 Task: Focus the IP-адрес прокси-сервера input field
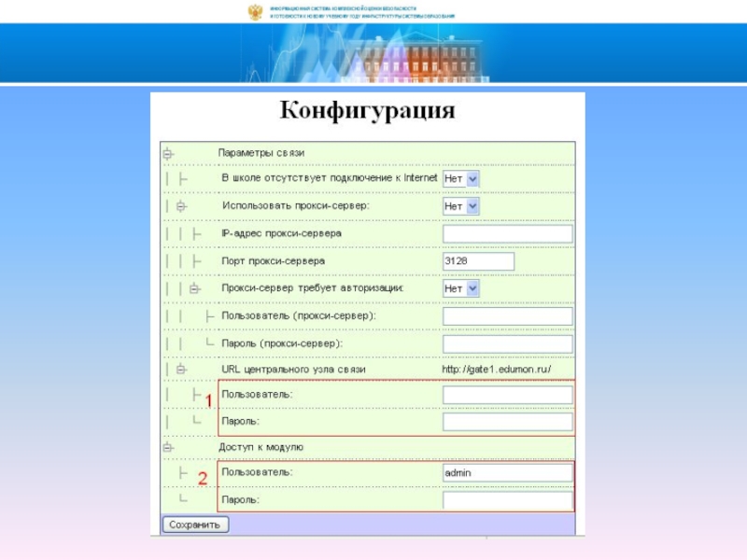pyautogui.click(x=507, y=234)
